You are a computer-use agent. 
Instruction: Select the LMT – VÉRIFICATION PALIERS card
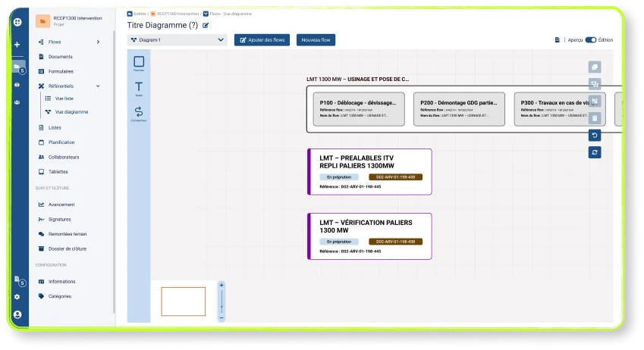point(369,236)
